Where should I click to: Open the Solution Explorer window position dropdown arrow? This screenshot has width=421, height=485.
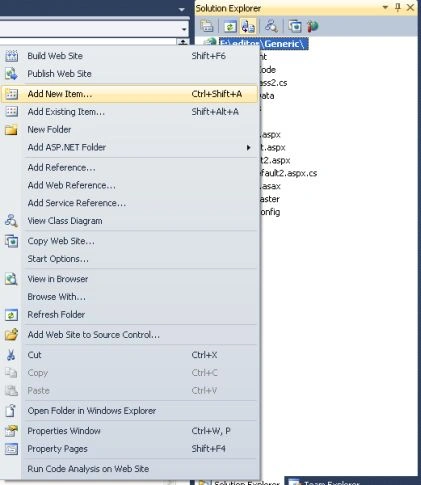tap(385, 7)
